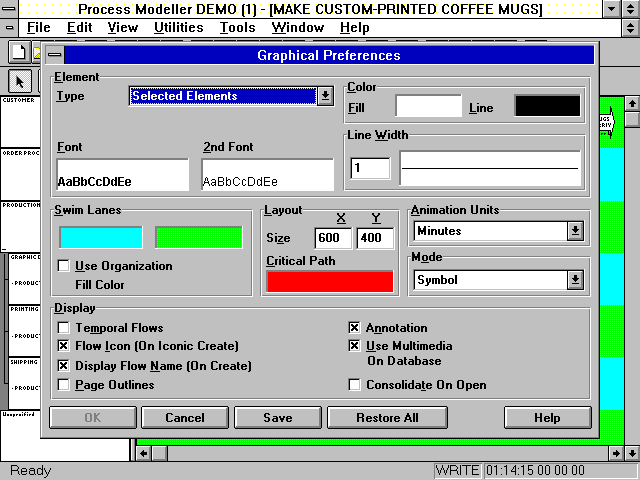Open the Utilities menu
Image resolution: width=640 pixels, height=480 pixels.
coord(178,28)
